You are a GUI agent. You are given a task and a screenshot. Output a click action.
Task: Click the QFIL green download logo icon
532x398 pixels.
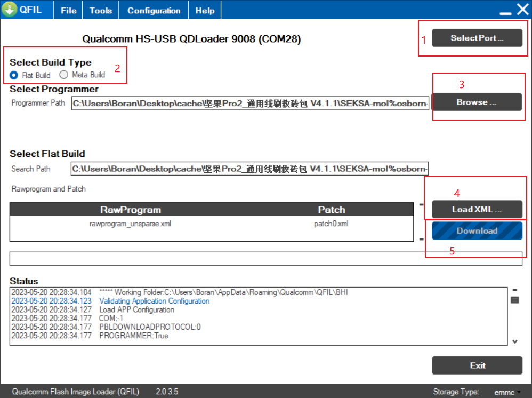10,9
